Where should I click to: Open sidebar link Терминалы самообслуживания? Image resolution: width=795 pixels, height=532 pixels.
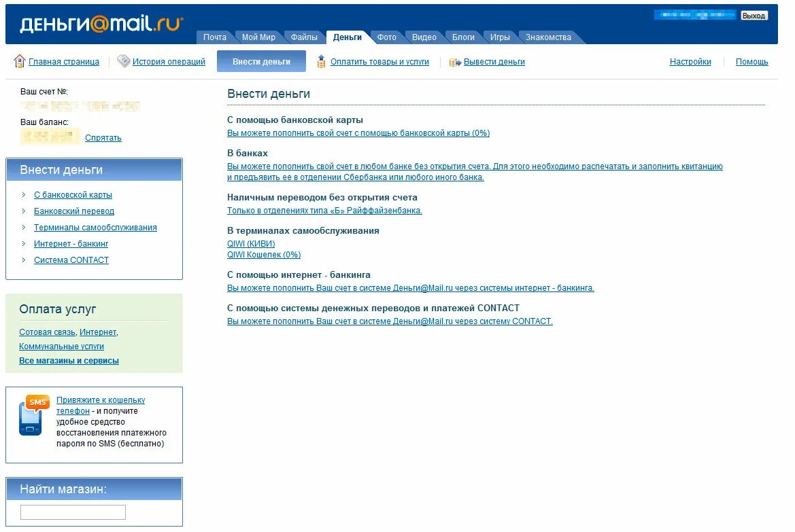(x=95, y=228)
